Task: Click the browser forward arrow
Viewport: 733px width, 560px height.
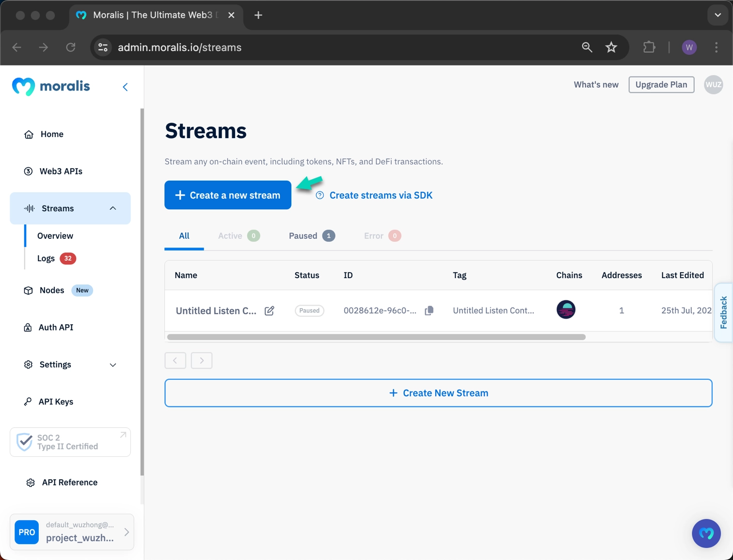Action: [x=44, y=47]
